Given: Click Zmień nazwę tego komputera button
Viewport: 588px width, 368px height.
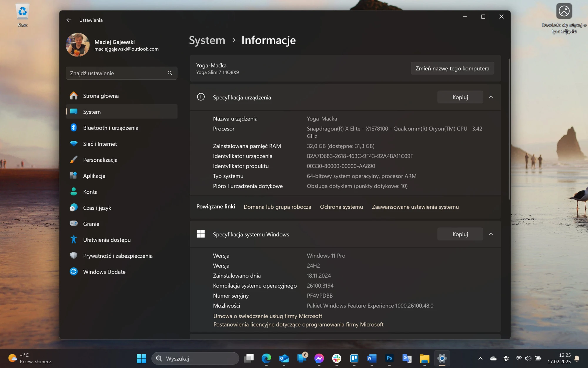Looking at the screenshot, I should [x=452, y=68].
